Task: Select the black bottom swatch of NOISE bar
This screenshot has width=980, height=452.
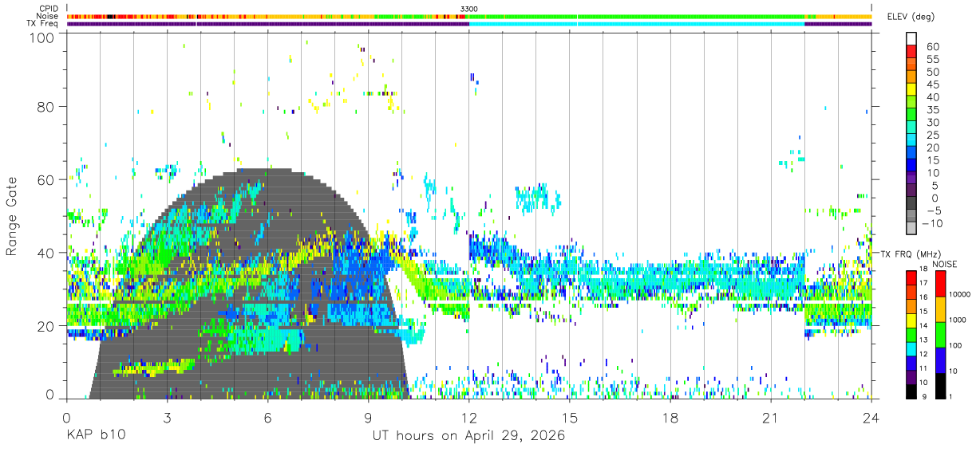Action: [x=940, y=386]
